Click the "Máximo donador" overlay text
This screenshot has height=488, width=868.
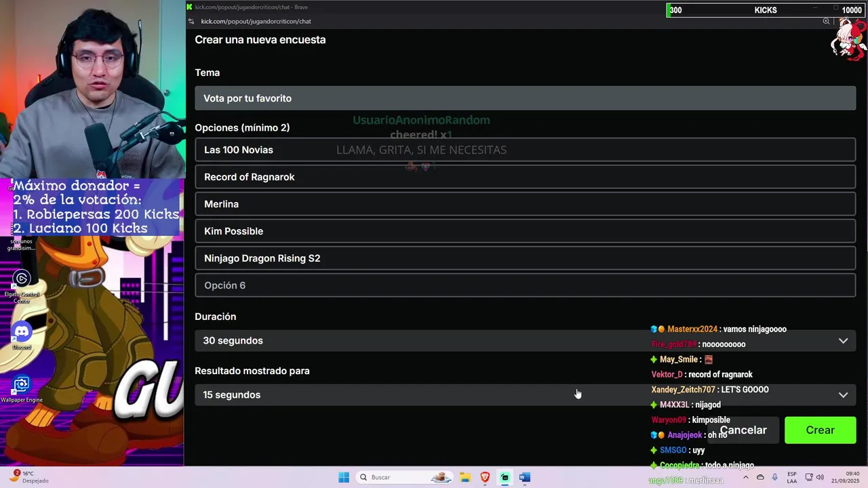tap(95, 207)
